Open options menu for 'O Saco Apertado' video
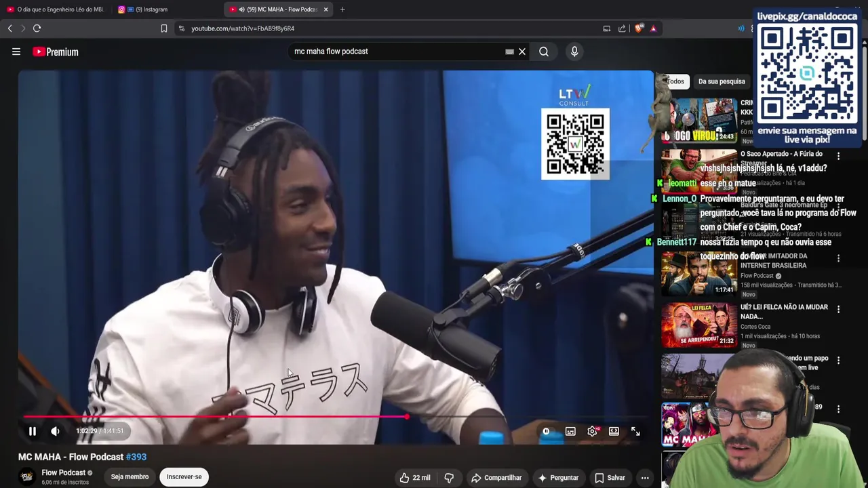The height and width of the screenshot is (488, 868). click(x=838, y=156)
